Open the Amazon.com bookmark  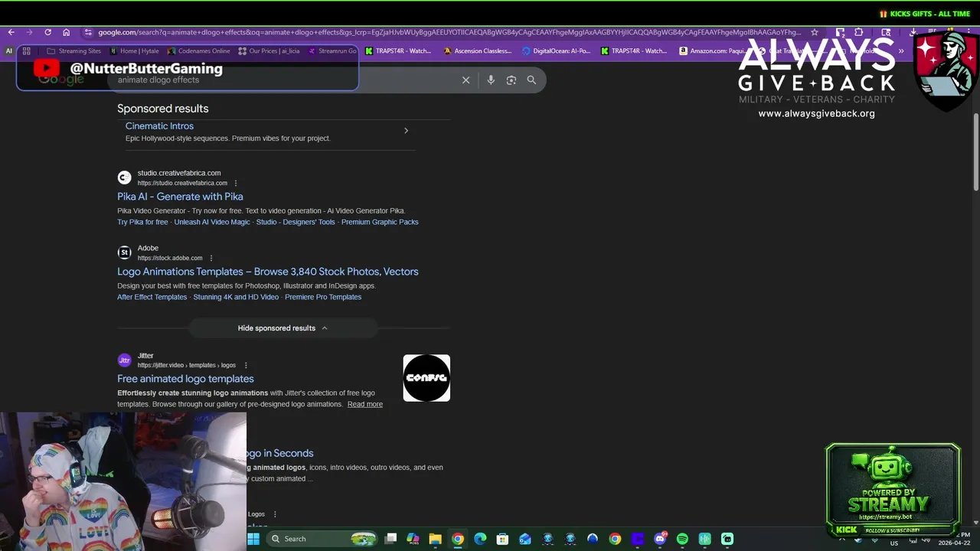714,51
